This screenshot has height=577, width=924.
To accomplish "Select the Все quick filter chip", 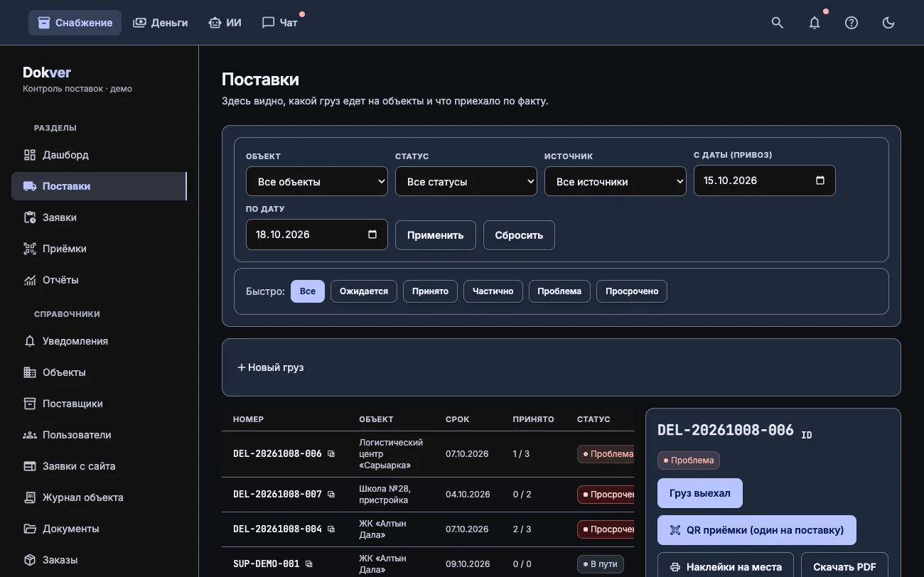I will pos(308,291).
